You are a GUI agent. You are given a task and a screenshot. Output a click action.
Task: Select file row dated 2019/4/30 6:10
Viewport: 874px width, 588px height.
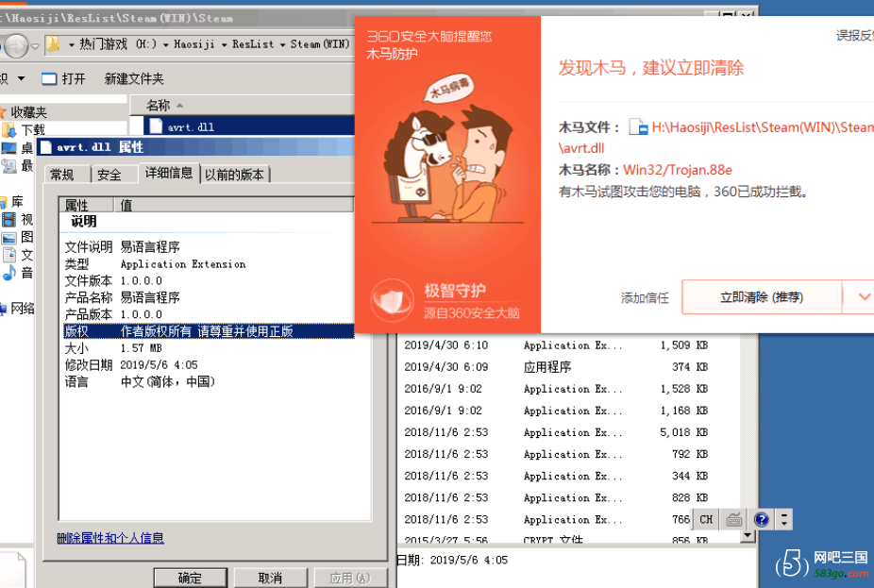[568, 345]
